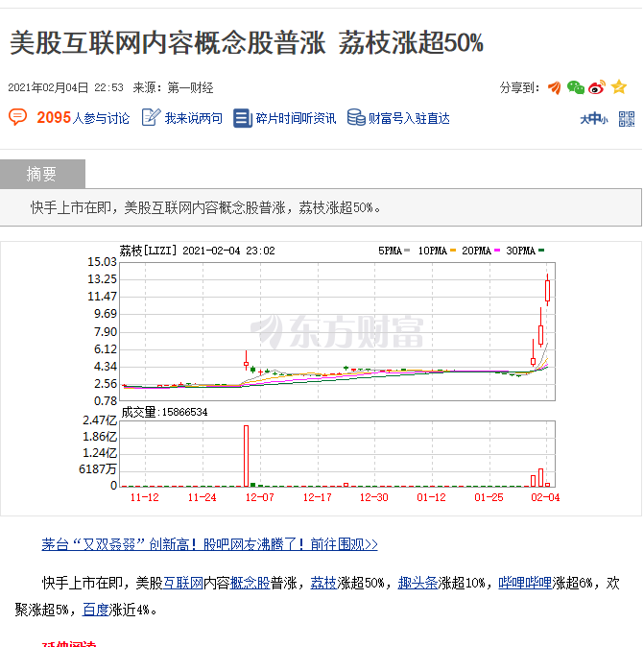Open 趣头条 stock link
Viewport: 644px width, 647px height.
pyautogui.click(x=417, y=583)
